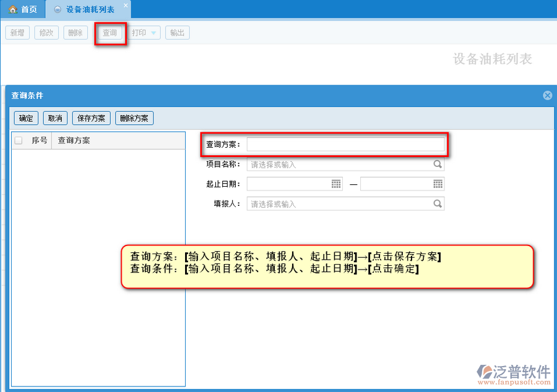The image size is (557, 392).
Task: Click the 序号 column header
Action: click(x=39, y=140)
